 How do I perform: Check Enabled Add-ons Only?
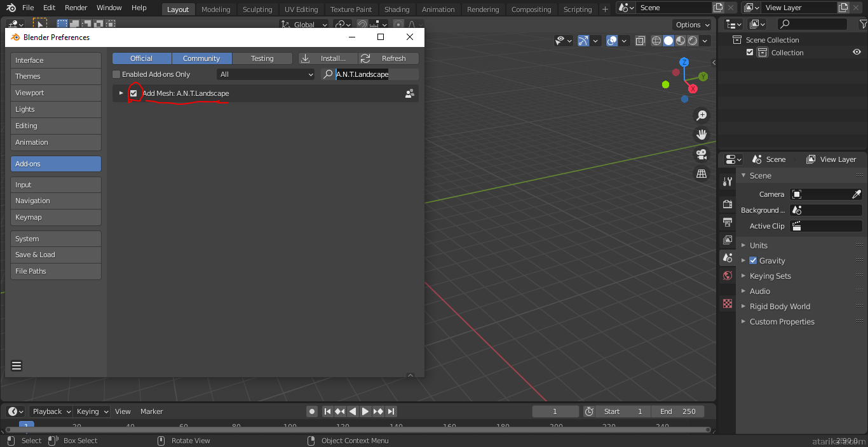coord(116,74)
